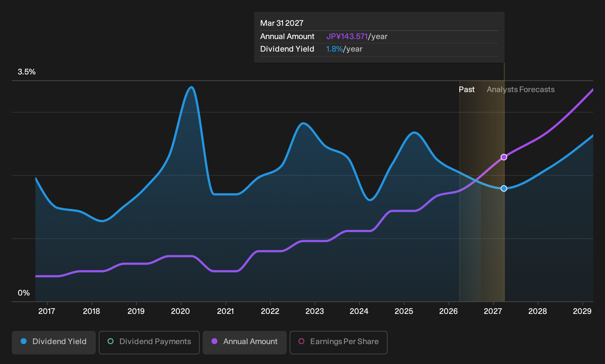Click the 3.5% y-axis label
Image resolution: width=605 pixels, height=364 pixels.
(x=27, y=72)
